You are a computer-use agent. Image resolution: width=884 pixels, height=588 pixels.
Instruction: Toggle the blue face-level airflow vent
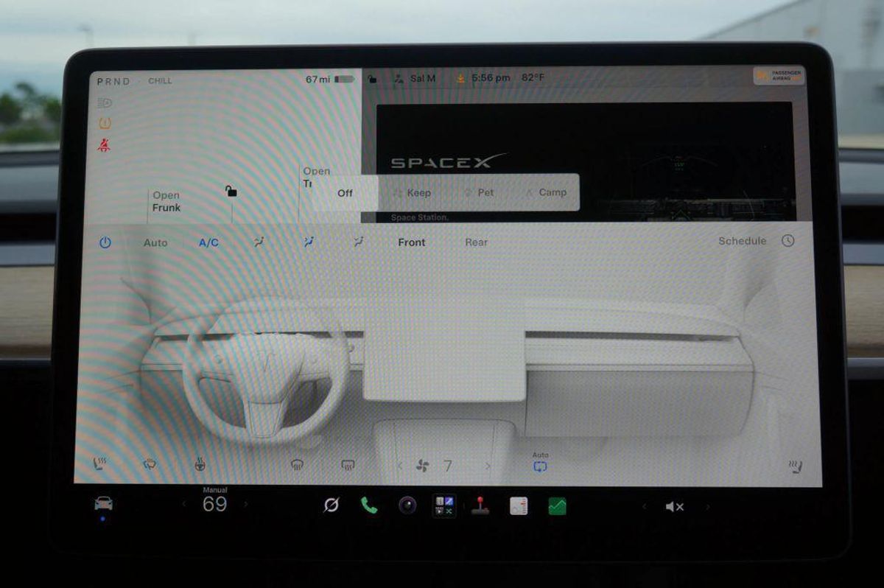coord(309,242)
